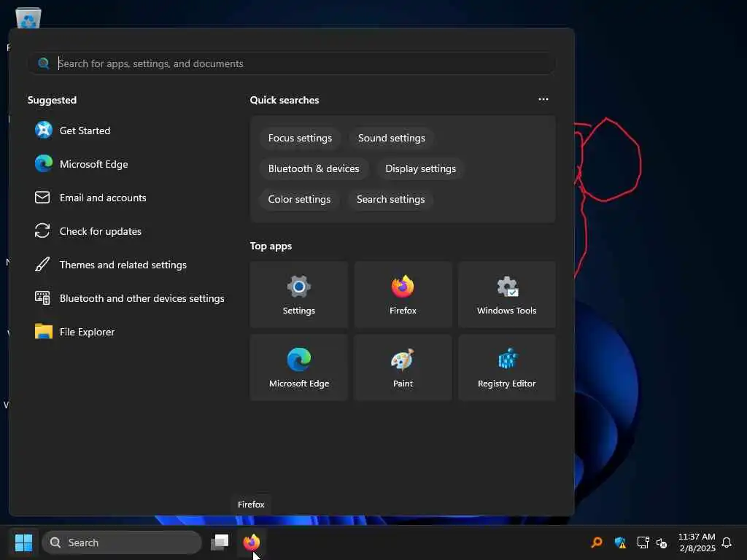
Task: Select Bluetooth & devices quick search
Action: 314,168
